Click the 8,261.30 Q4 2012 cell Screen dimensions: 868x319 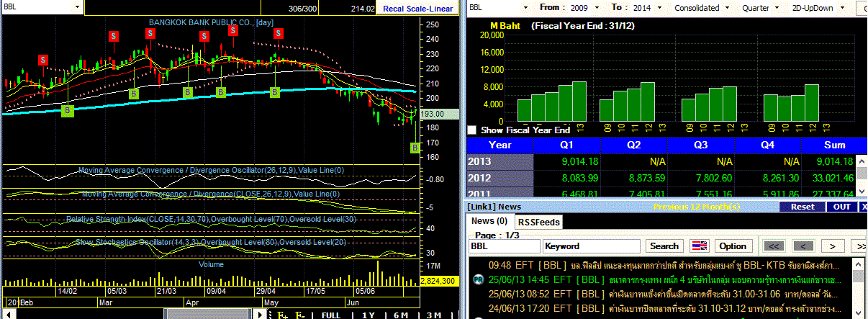[767, 178]
